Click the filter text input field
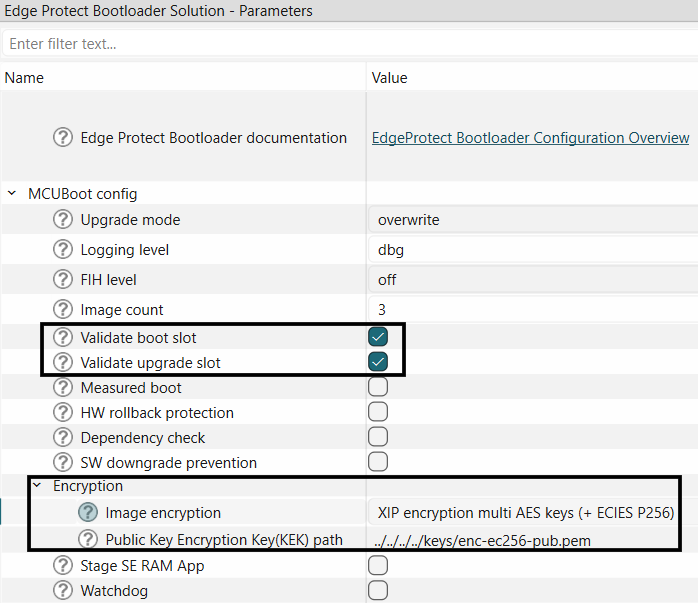Screen dimensions: 698x603 point(350,44)
